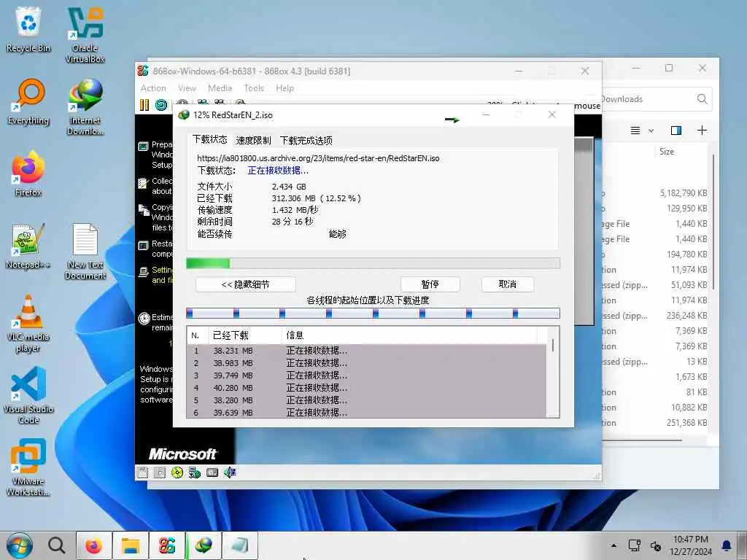
Task: Select VLC media player desktop shortcut
Action: pyautogui.click(x=28, y=323)
